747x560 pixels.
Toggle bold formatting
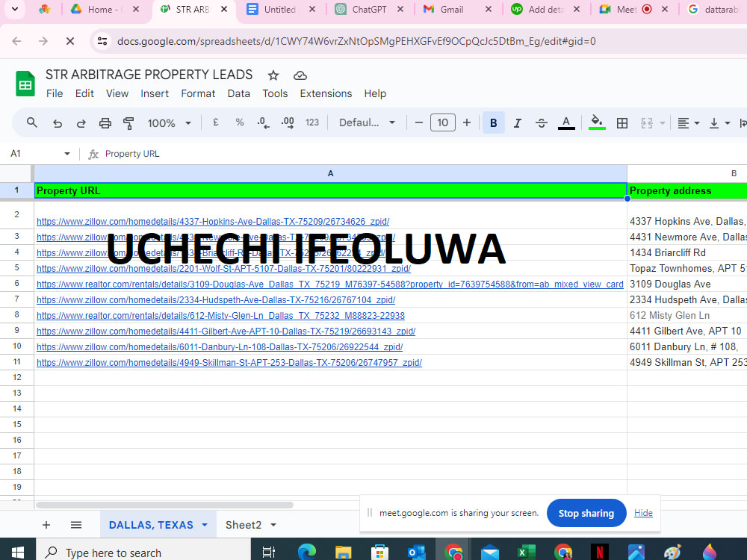click(494, 123)
